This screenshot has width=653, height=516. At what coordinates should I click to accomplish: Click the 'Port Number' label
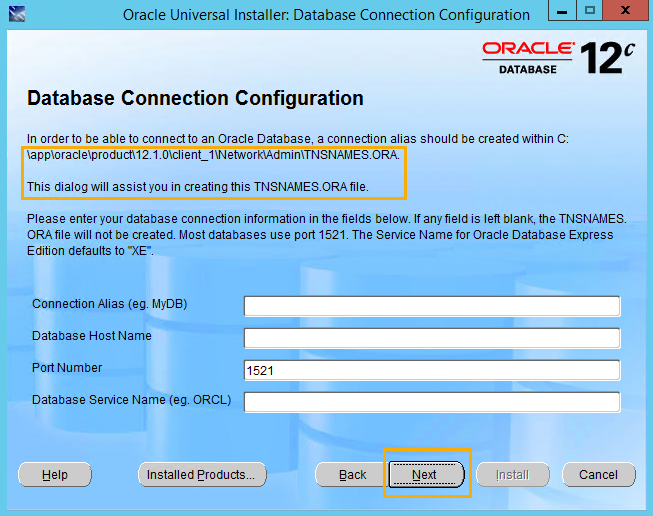click(x=67, y=368)
